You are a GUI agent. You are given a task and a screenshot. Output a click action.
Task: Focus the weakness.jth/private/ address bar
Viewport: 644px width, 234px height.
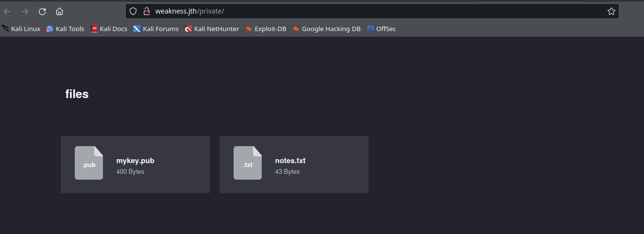(340, 11)
